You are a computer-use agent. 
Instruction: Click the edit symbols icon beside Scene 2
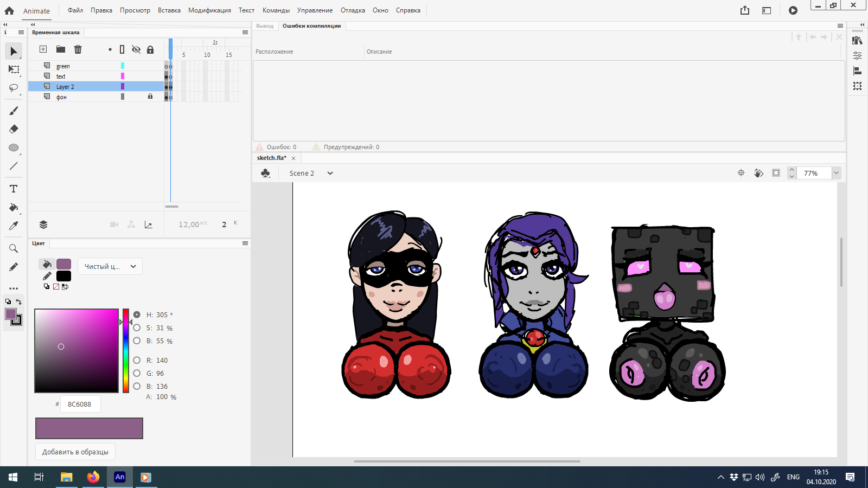click(265, 173)
